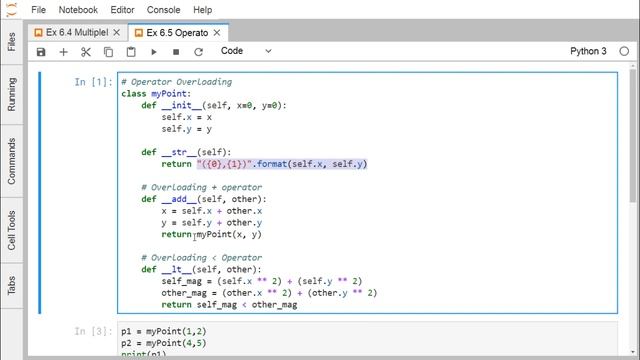The height and width of the screenshot is (360, 640).
Task: Click the 'return myPoint(x, y)' line
Action: 211,235
